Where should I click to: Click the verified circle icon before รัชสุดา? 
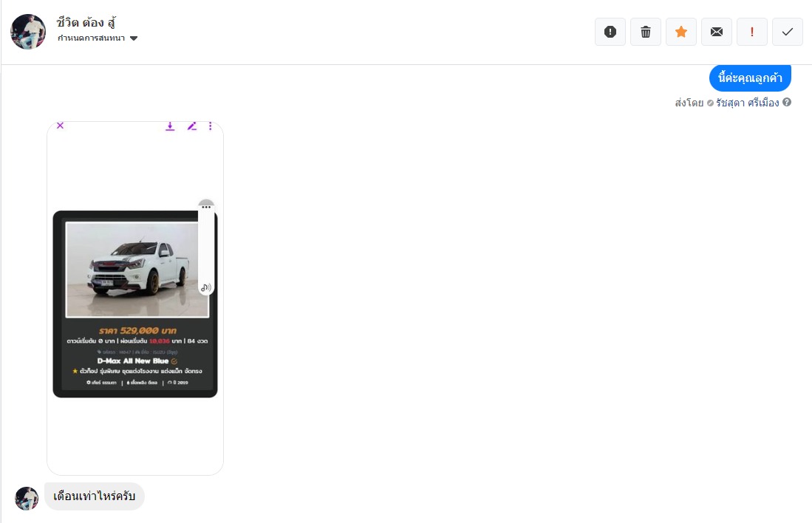point(710,103)
